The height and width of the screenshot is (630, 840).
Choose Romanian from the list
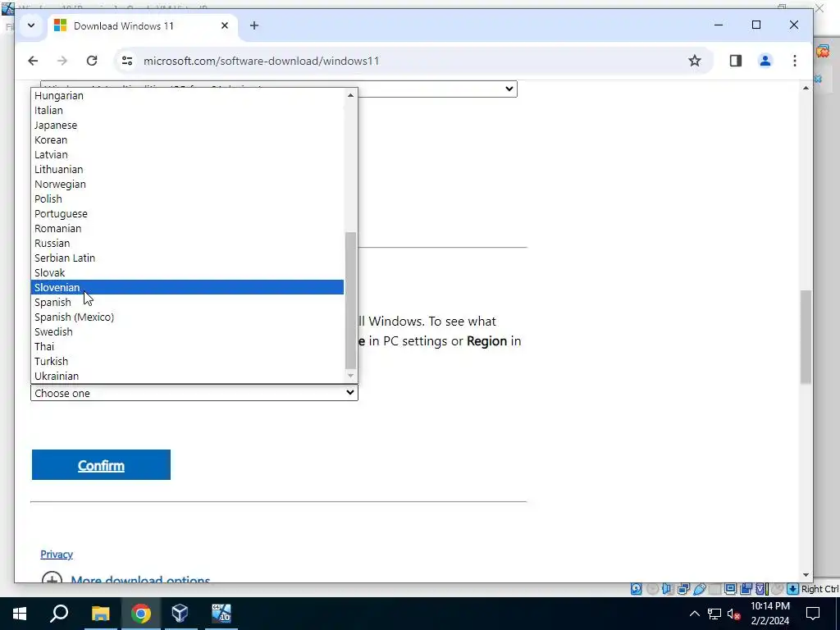(187, 228)
